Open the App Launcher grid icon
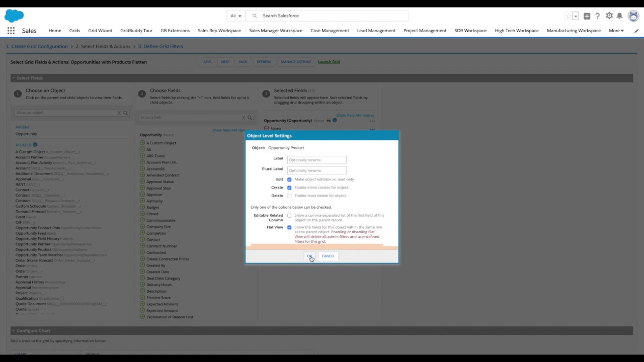Image resolution: width=644 pixels, height=362 pixels. (x=11, y=31)
